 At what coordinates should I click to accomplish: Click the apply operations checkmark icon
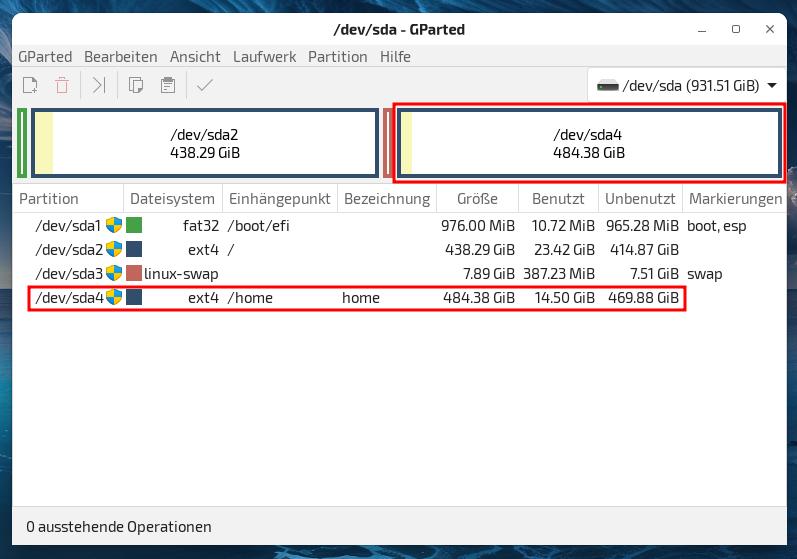(x=205, y=86)
